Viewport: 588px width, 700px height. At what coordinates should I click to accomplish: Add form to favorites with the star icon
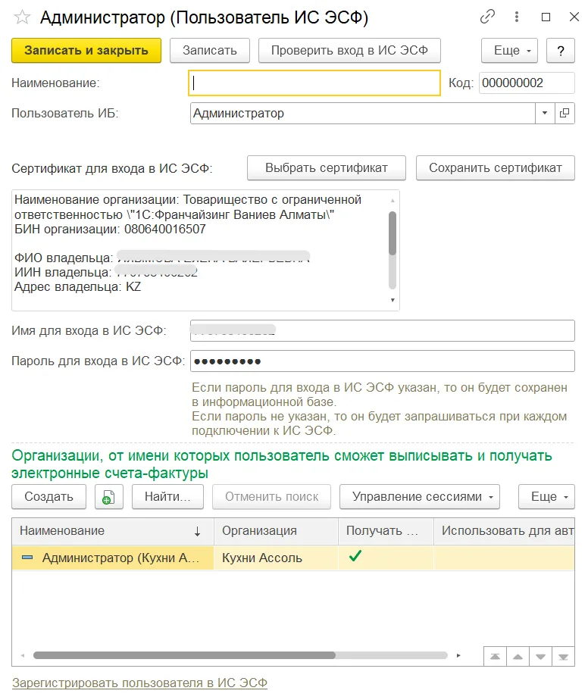point(22,17)
